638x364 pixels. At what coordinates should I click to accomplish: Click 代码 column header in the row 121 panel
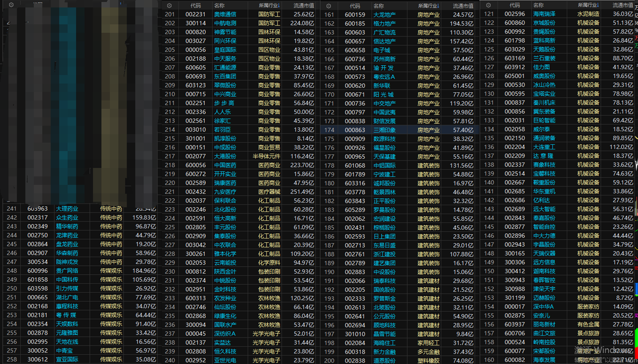pyautogui.click(x=515, y=6)
